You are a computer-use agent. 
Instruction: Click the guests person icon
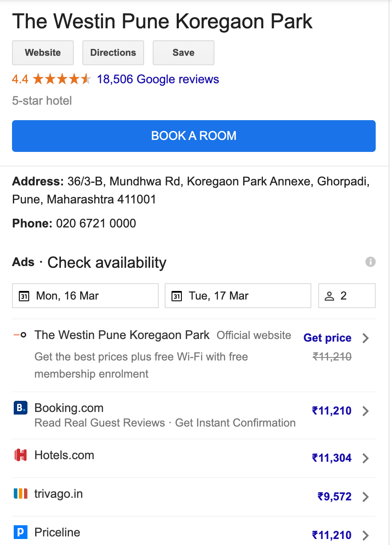pos(329,296)
